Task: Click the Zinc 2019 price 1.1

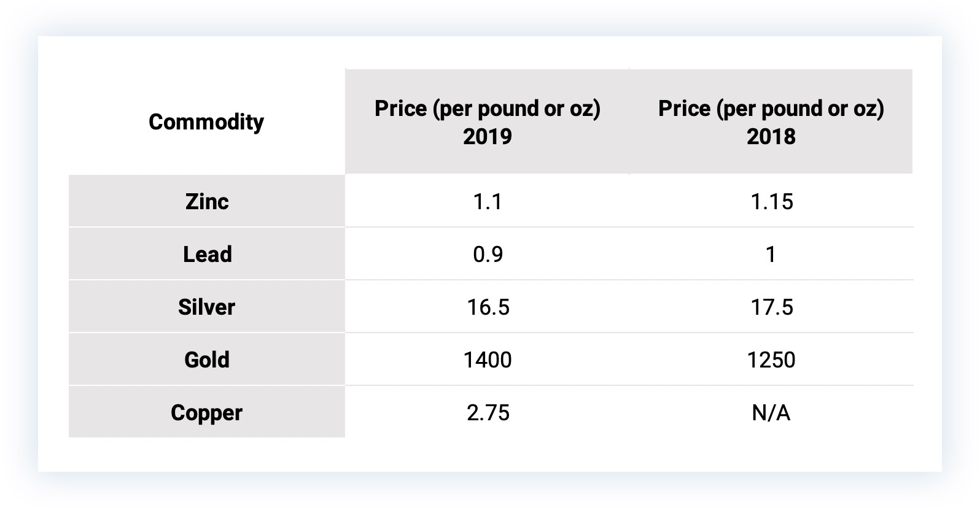Action: click(x=488, y=201)
